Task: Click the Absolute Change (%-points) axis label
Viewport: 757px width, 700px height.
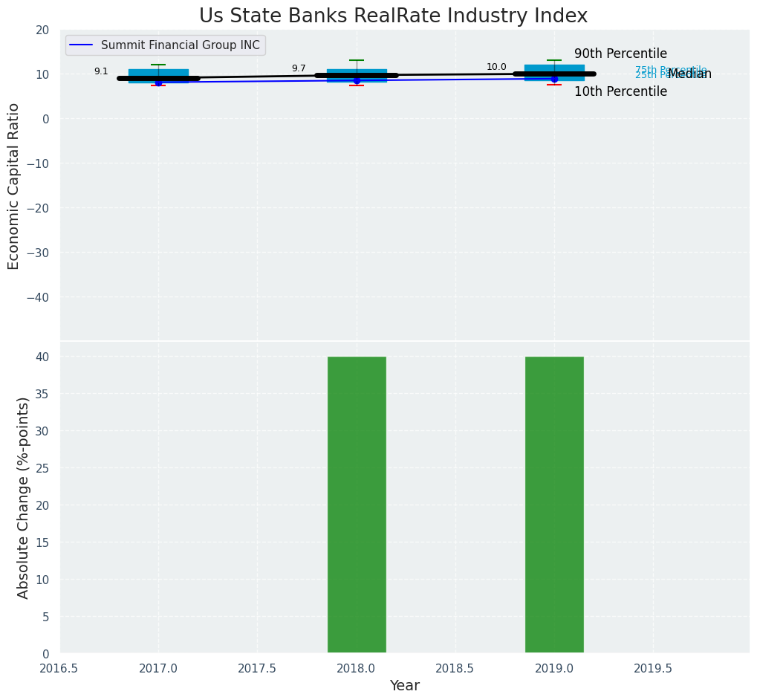Action: [23, 497]
